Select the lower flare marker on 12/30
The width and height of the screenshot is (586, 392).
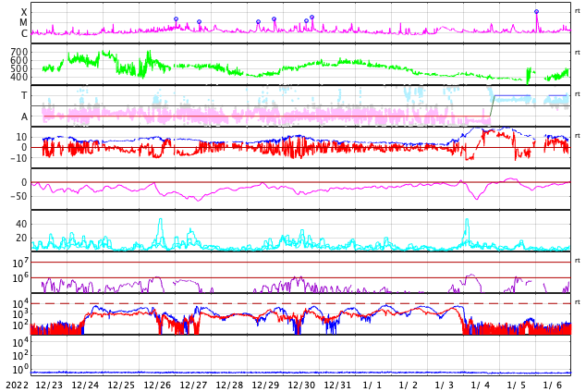(x=307, y=21)
